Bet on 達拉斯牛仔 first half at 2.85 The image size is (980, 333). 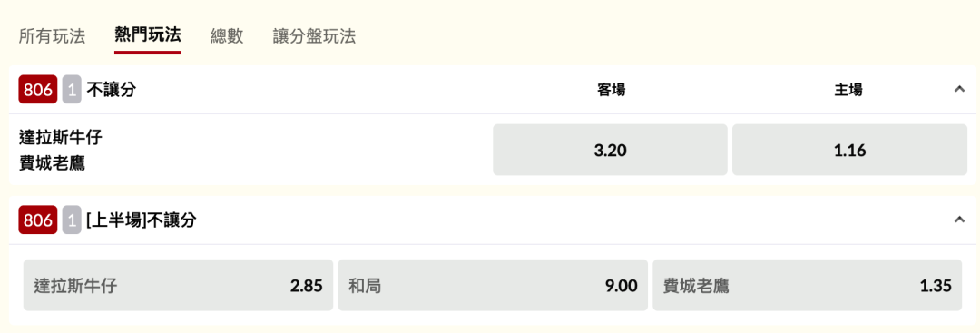178,286
